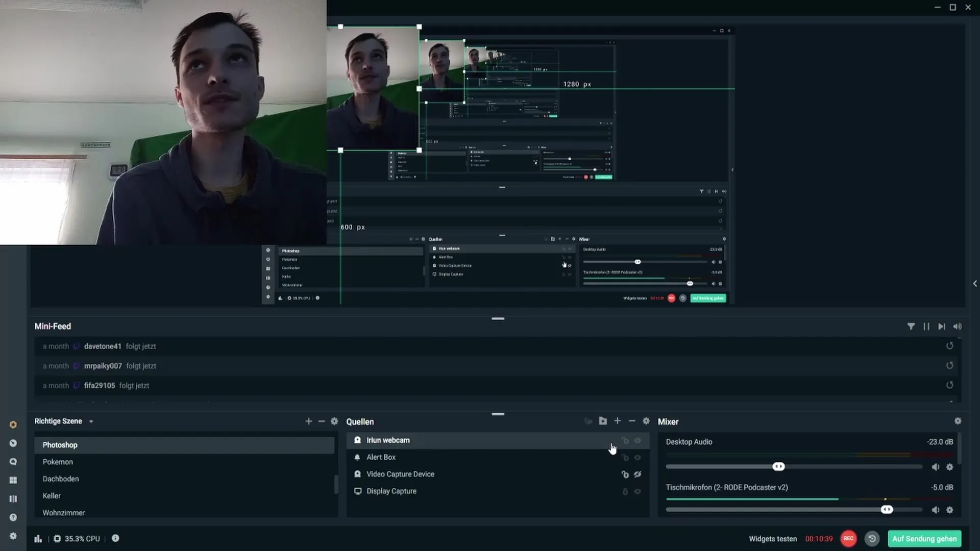The height and width of the screenshot is (551, 980).
Task: Open the help question mark icon
Action: pyautogui.click(x=13, y=517)
